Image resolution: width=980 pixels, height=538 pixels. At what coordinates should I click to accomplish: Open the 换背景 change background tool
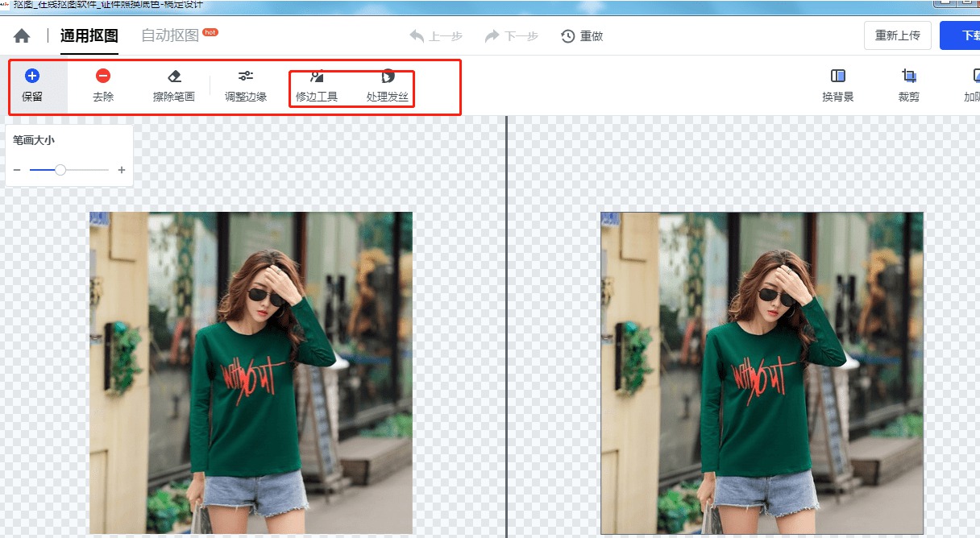pos(838,85)
